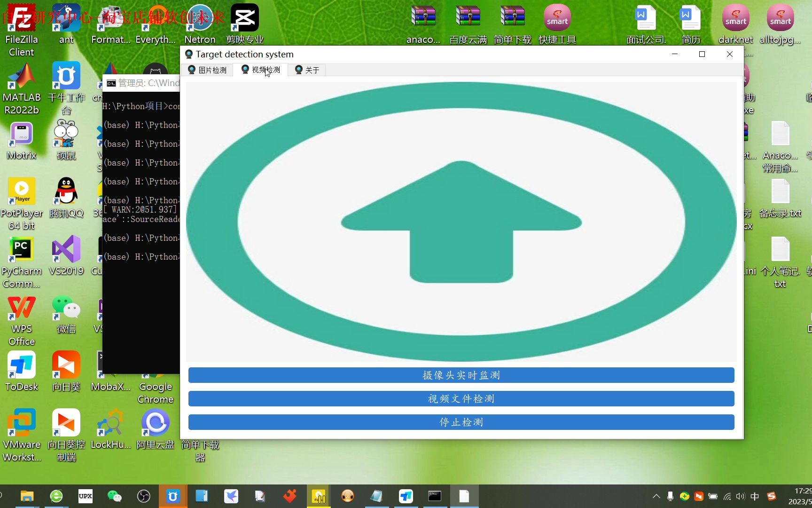The image size is (812, 508).
Task: Open 腾讯QQ desktop shortcut
Action: [x=66, y=198]
